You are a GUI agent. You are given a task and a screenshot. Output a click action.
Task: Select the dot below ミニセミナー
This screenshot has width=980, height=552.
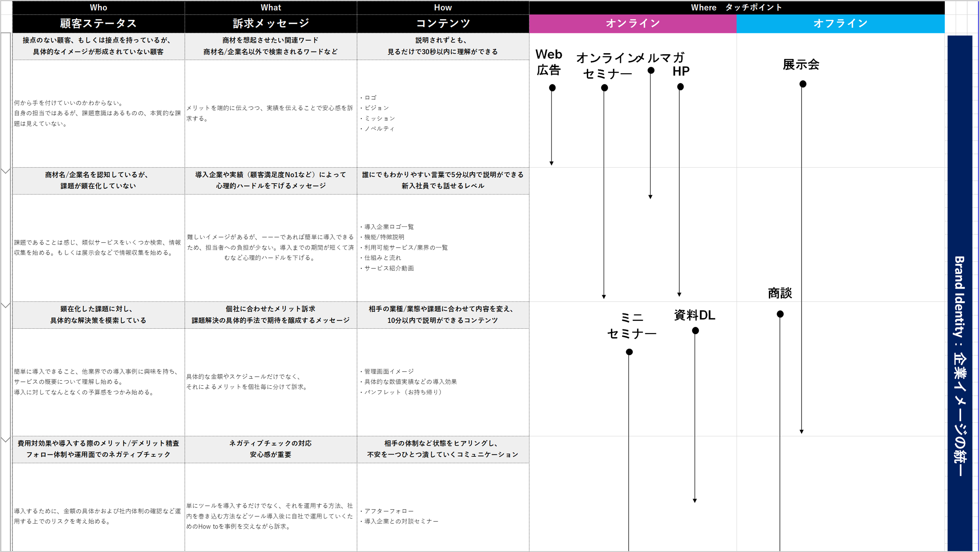point(629,352)
